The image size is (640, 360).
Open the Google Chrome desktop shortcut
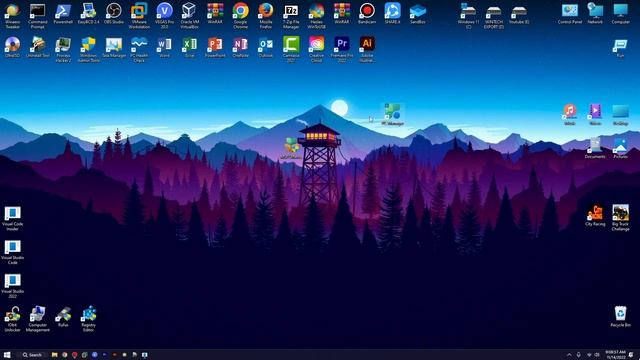[240, 16]
